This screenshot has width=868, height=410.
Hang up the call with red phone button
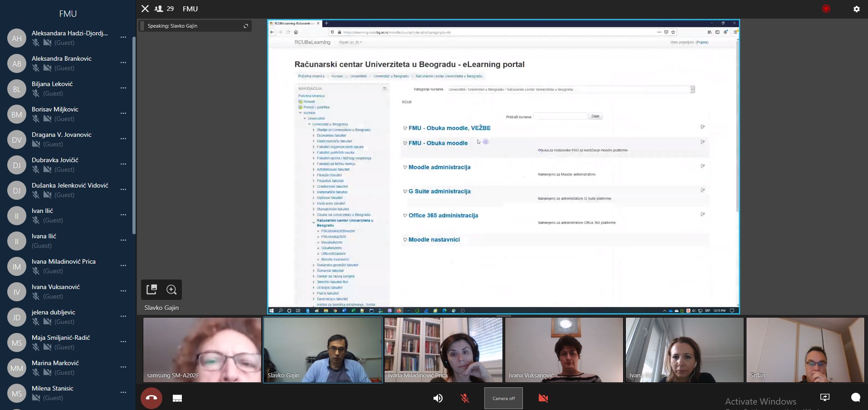pos(151,398)
